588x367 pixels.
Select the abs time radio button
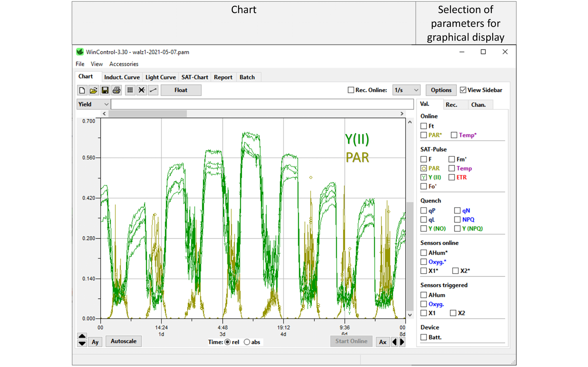[x=247, y=342]
